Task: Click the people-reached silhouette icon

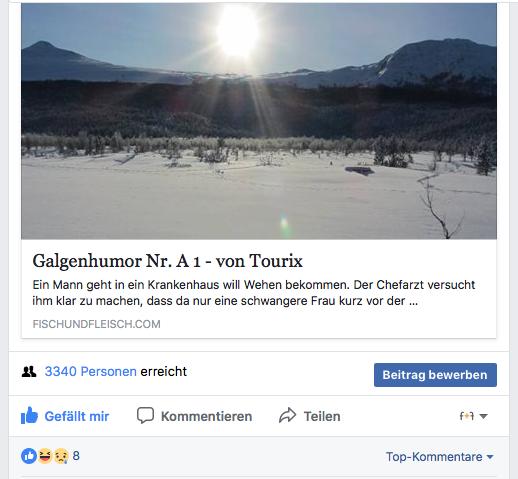Action: 29,371
